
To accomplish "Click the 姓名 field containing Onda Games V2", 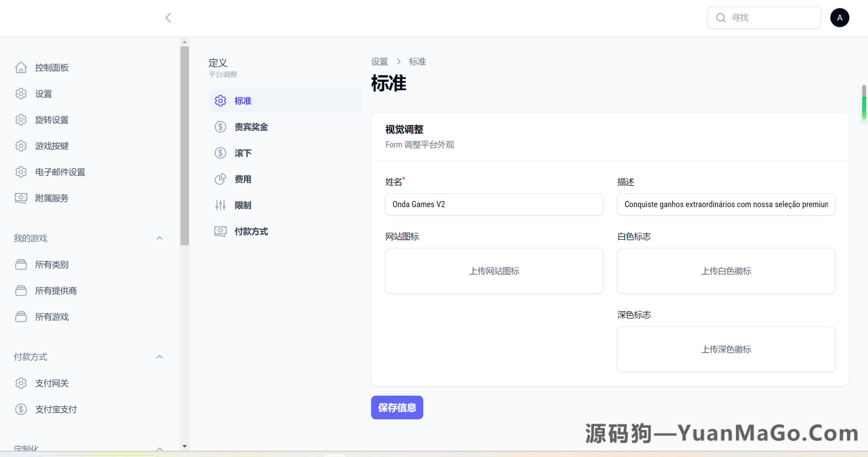I will click(x=494, y=205).
